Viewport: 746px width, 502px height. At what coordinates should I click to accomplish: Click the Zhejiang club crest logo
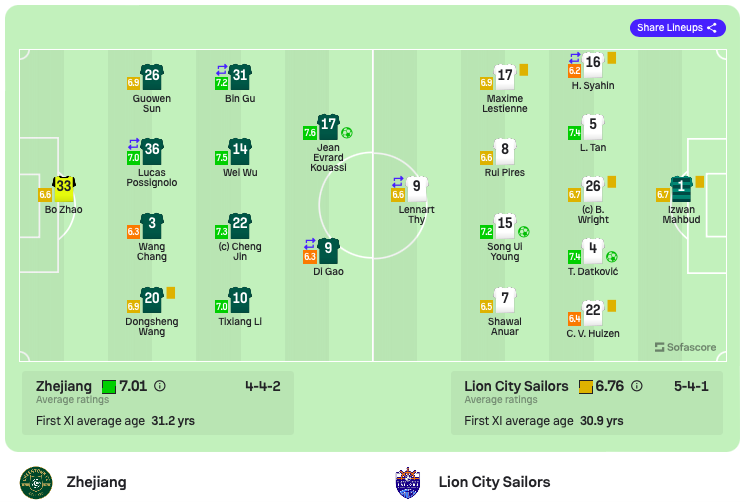pyautogui.click(x=36, y=482)
